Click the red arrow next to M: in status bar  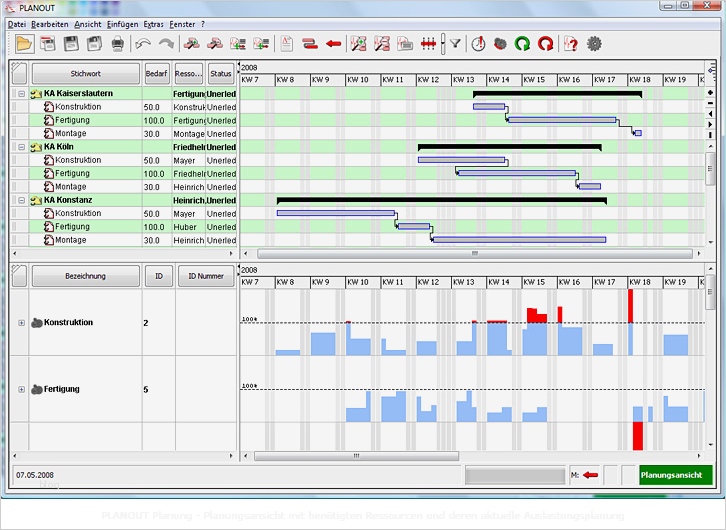(x=590, y=475)
